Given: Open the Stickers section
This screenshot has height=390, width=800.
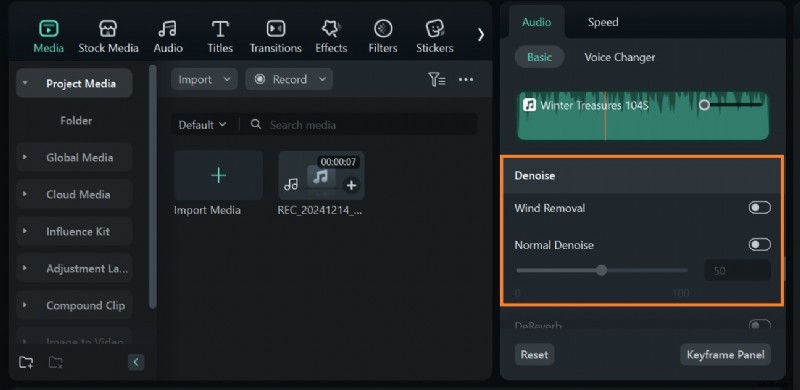Looking at the screenshot, I should (x=435, y=36).
